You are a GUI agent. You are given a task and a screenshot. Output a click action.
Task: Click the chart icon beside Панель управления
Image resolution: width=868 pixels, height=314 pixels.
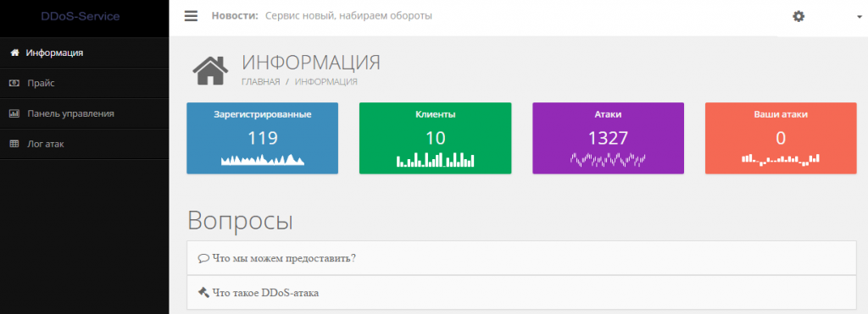coord(15,114)
